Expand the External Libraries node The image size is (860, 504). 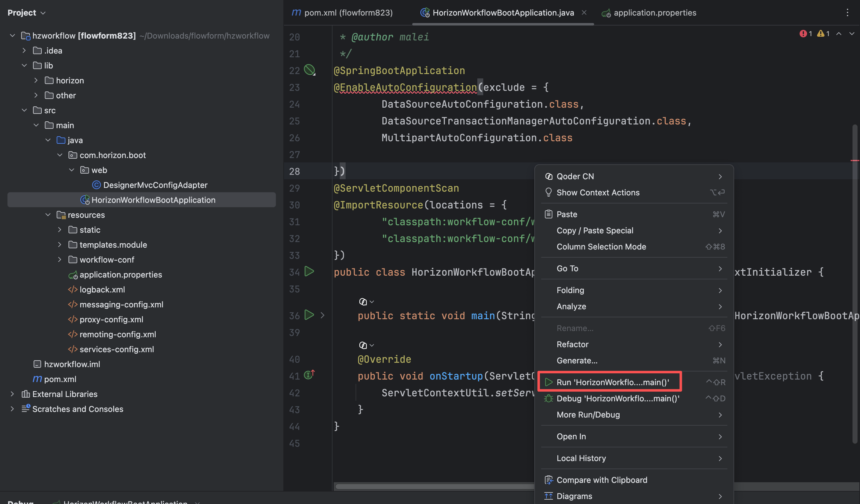pyautogui.click(x=12, y=394)
